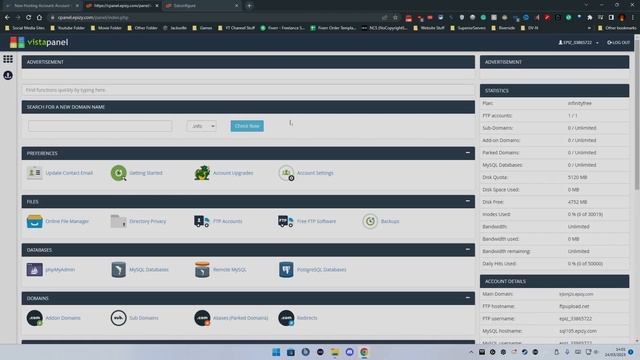Screen dimensions: 640x360
Task: Open the Addon Domains icon
Action: [34, 318]
